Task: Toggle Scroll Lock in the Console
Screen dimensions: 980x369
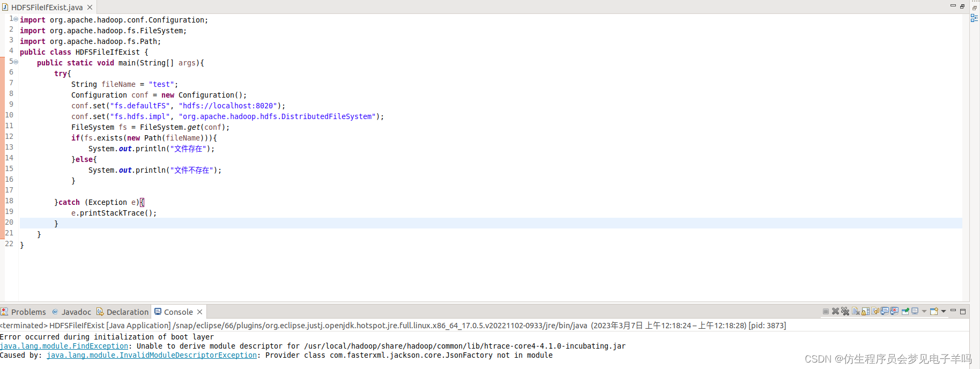Action: point(865,311)
